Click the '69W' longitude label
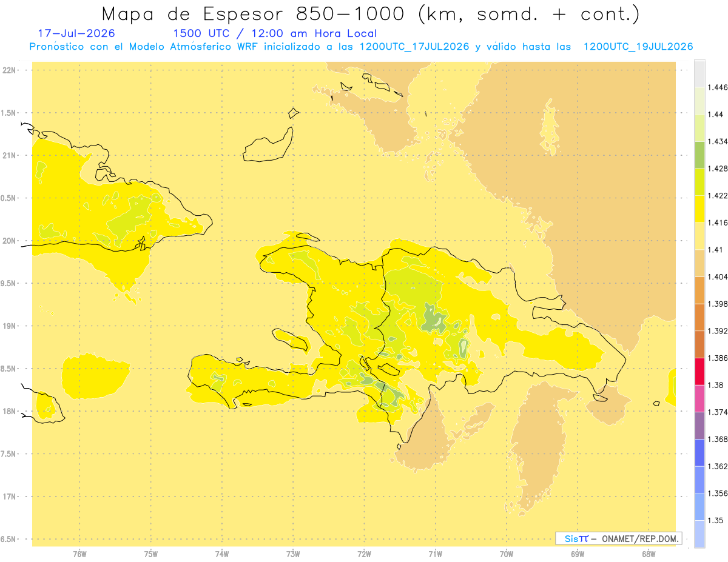The width and height of the screenshot is (728, 562). (577, 554)
